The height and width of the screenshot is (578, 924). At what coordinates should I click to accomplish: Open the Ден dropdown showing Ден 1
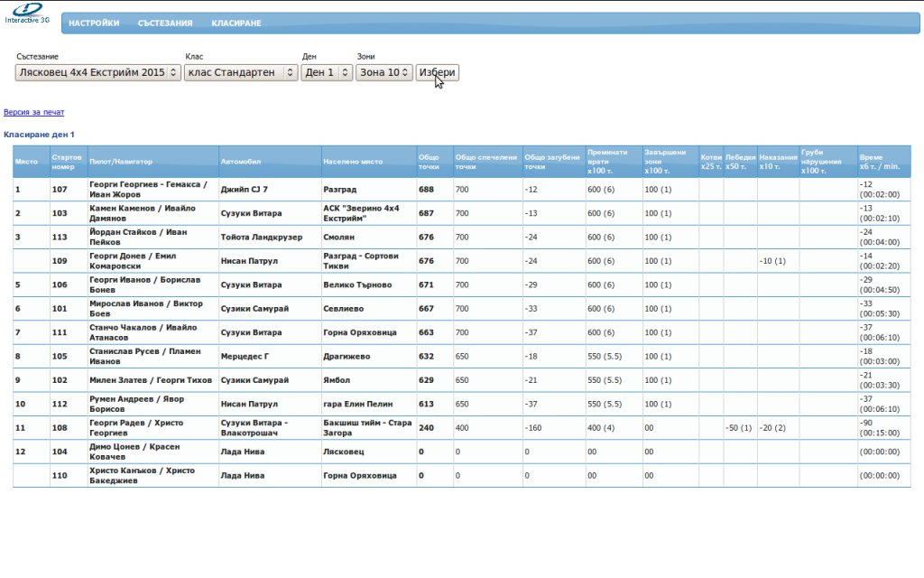[327, 72]
